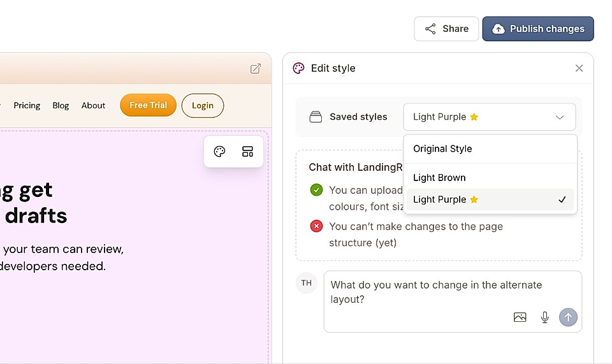
Task: Click the share icon inside Share button
Action: point(430,29)
